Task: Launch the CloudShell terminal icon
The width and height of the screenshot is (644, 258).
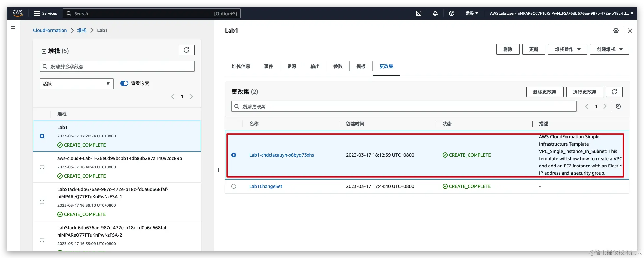Action: [419, 13]
